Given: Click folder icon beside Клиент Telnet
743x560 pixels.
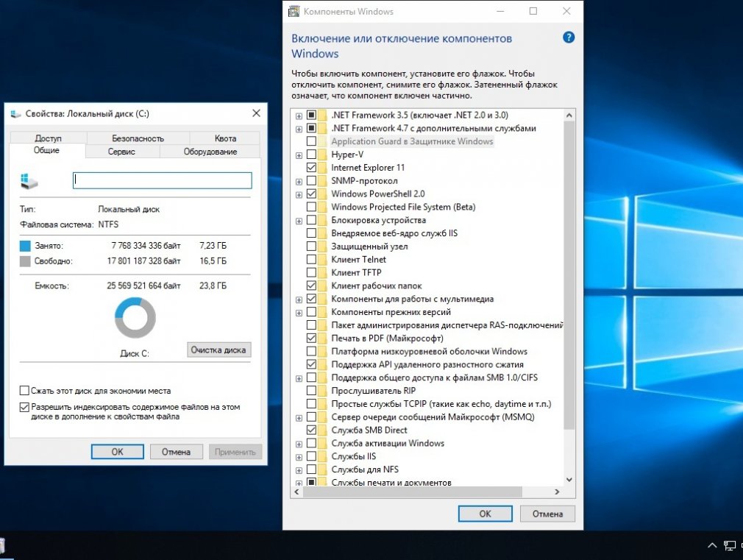Looking at the screenshot, I should pyautogui.click(x=323, y=259).
